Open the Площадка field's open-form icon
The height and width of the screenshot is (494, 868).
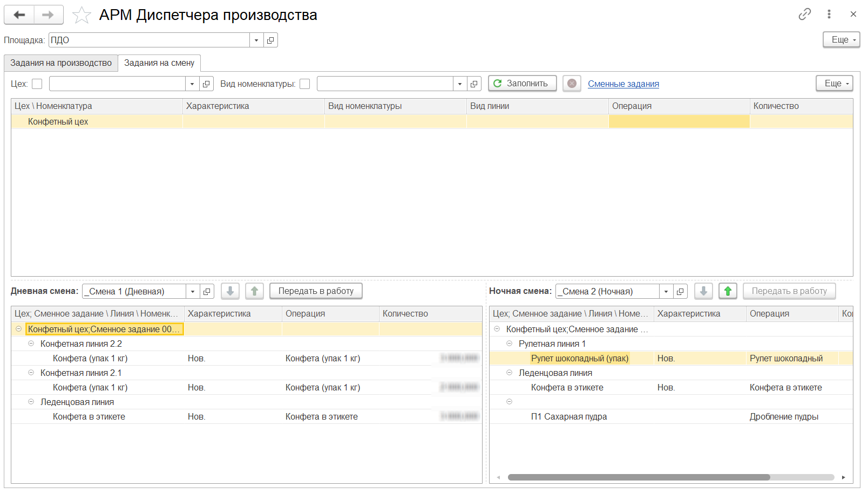coord(270,40)
